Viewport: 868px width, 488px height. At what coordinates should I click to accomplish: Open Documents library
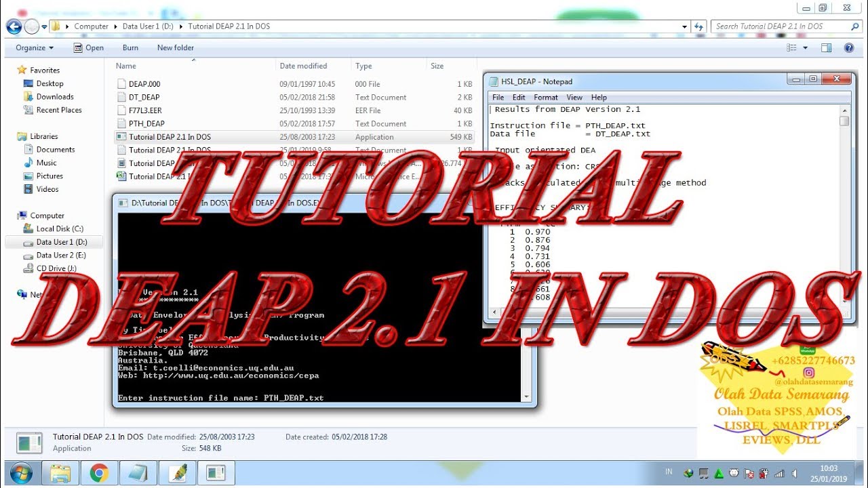(x=56, y=149)
